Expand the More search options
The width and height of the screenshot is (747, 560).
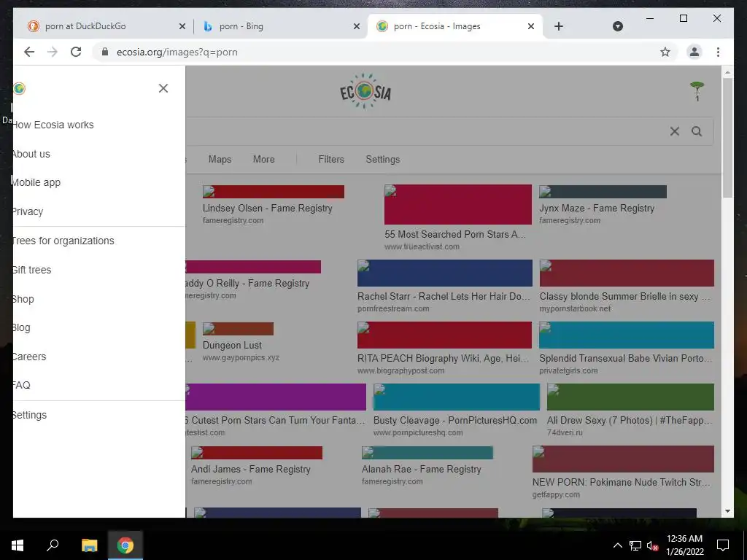(x=263, y=160)
